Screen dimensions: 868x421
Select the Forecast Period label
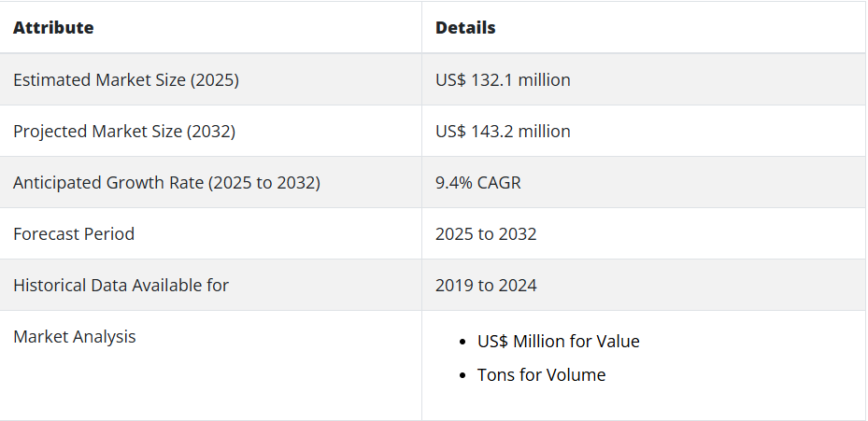click(x=74, y=234)
